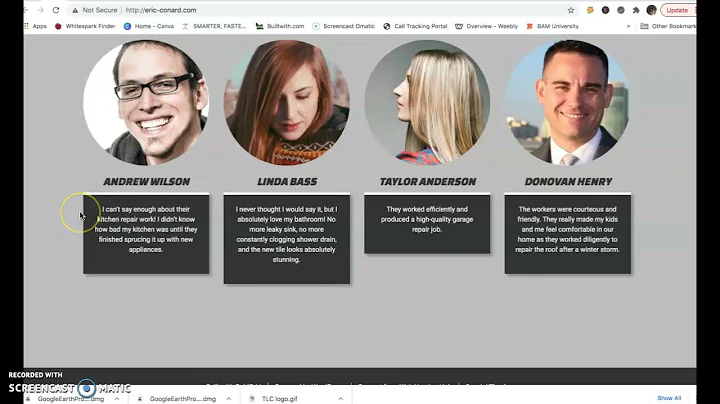Viewport: 720px width, 404px height.
Task: Open options chevron for first GoogleEarthPro download
Action: 117,398
